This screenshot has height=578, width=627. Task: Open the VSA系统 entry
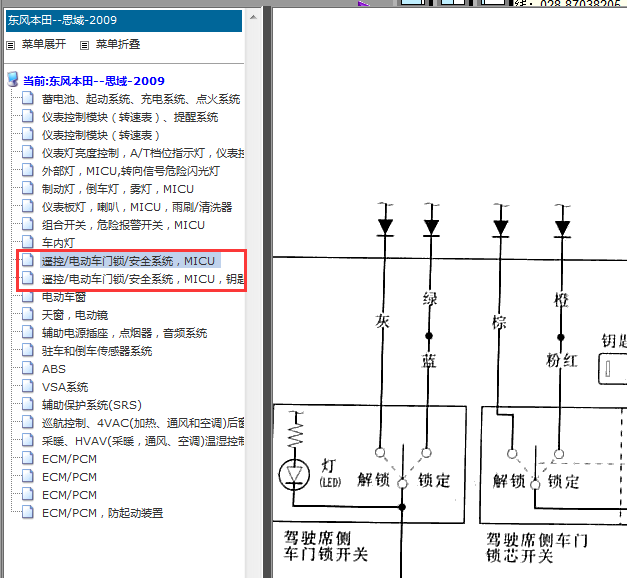pos(65,387)
